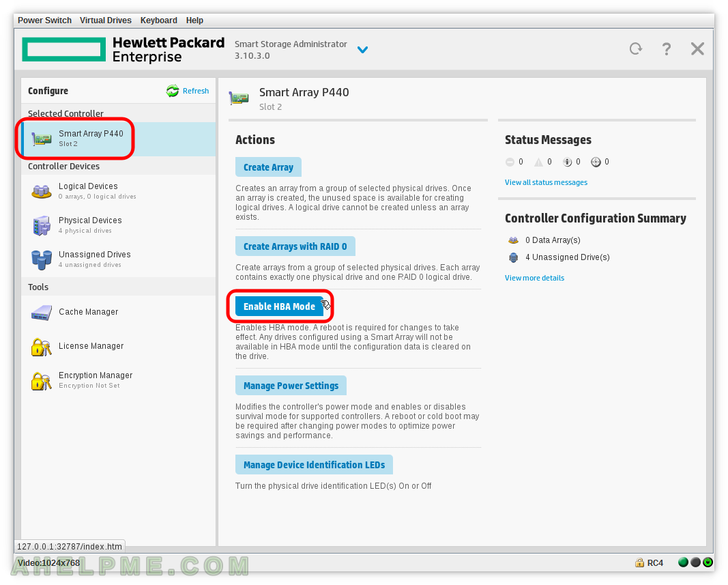Click the Encryption Manager lock icon

pyautogui.click(x=41, y=380)
